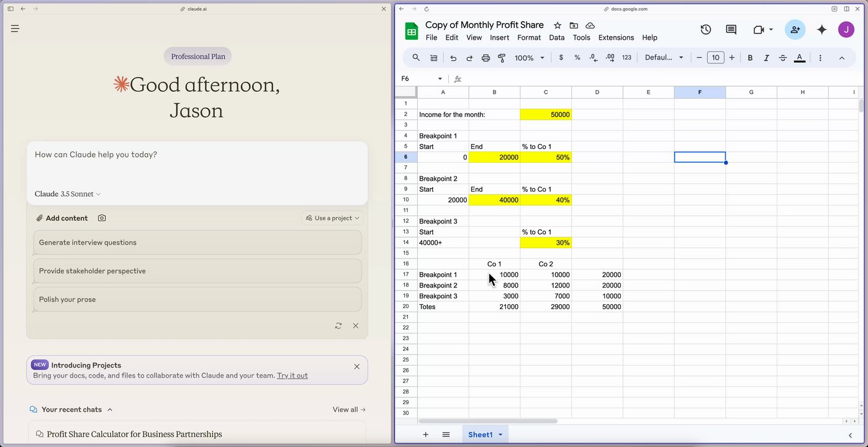Viewport: 868px width, 447px height.
Task: Open the 123 more number formats menu
Action: pyautogui.click(x=626, y=58)
